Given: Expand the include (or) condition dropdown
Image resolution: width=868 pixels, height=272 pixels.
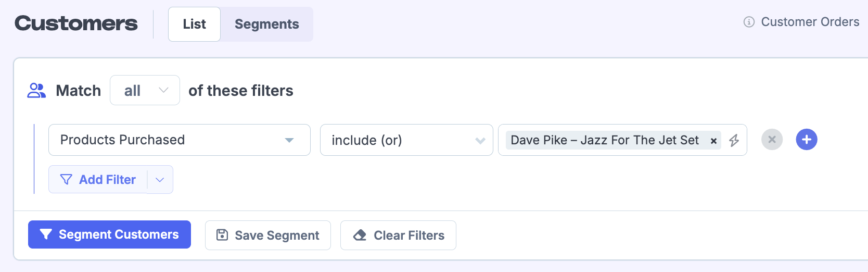Looking at the screenshot, I should pos(406,140).
